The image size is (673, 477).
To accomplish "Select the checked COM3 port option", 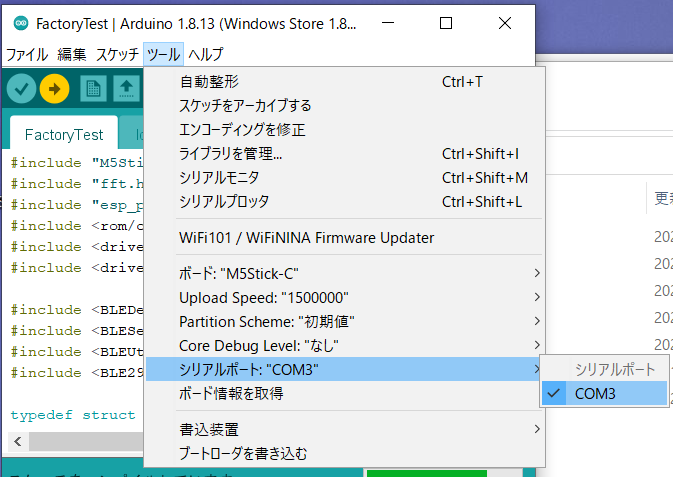I will click(x=595, y=394).
